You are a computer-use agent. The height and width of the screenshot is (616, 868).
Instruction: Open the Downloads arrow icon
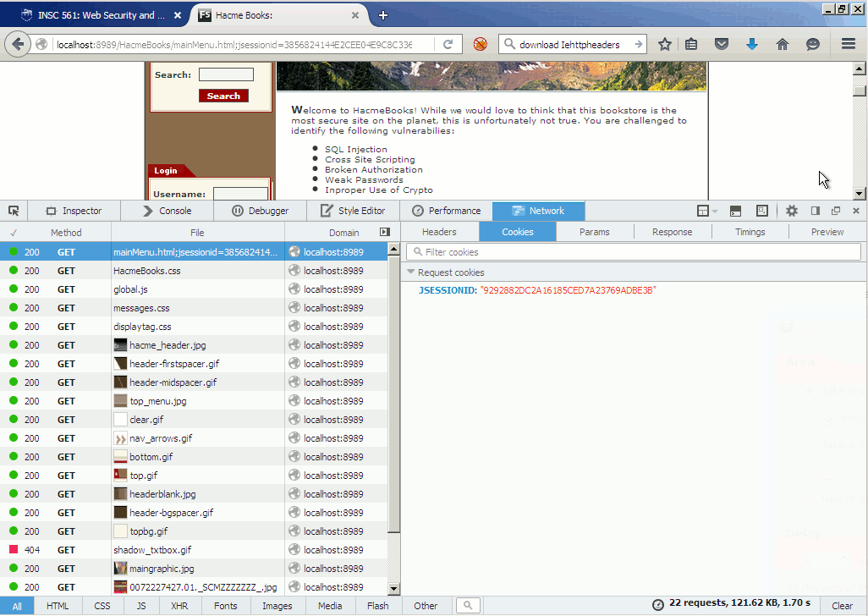(751, 44)
